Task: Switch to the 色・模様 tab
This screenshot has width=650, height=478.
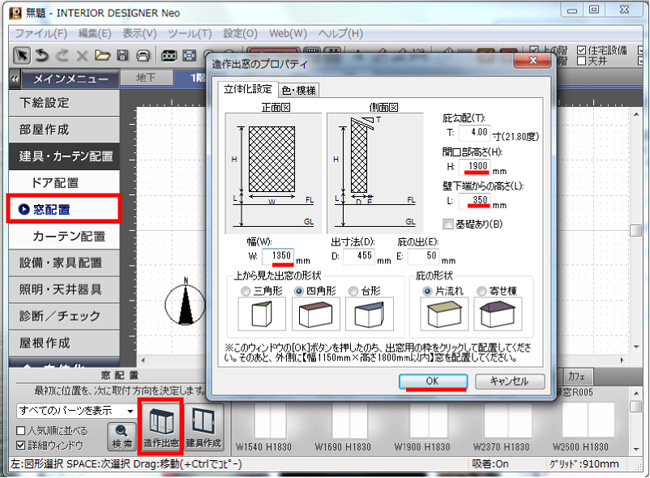Action: click(298, 90)
